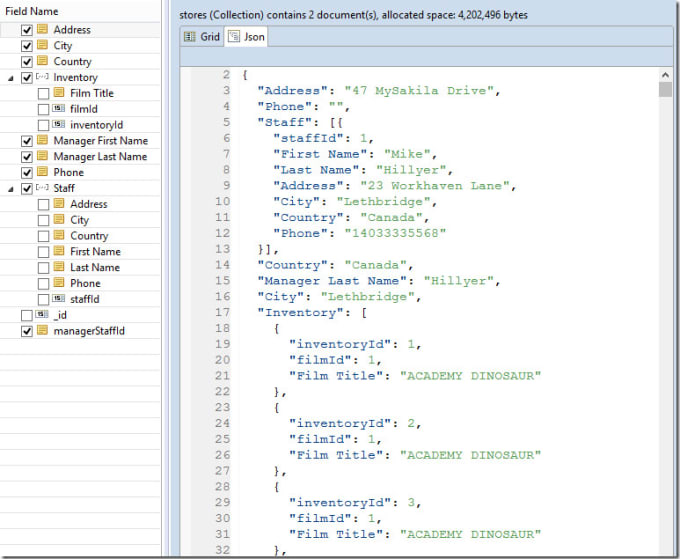
Task: Click the Staff array type icon
Action: coord(42,188)
